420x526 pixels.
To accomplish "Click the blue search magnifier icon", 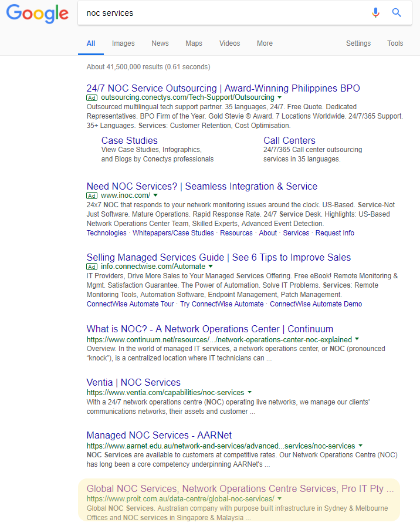I will click(397, 13).
